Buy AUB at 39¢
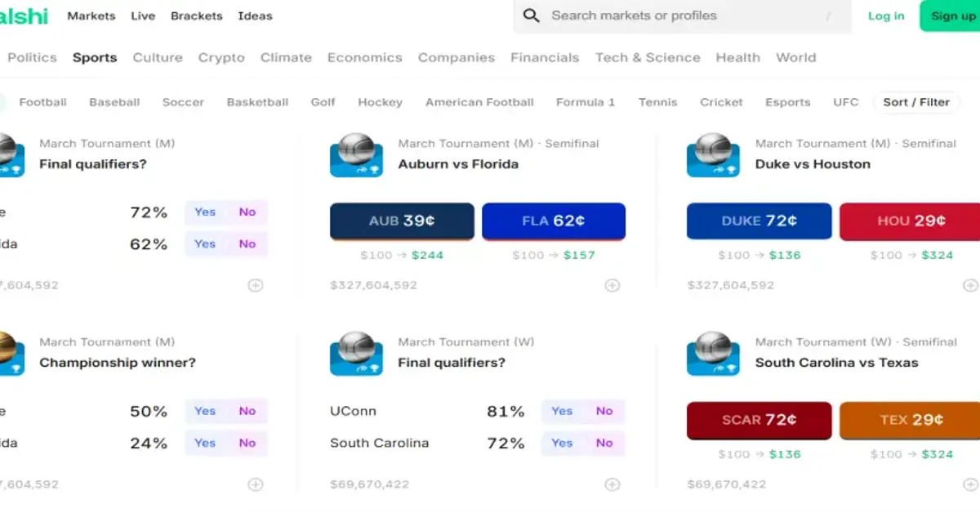The width and height of the screenshot is (980, 513). pos(401,221)
